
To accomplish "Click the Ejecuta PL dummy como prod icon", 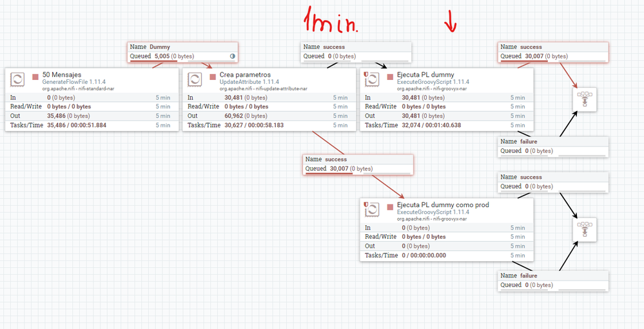I will click(x=371, y=209).
